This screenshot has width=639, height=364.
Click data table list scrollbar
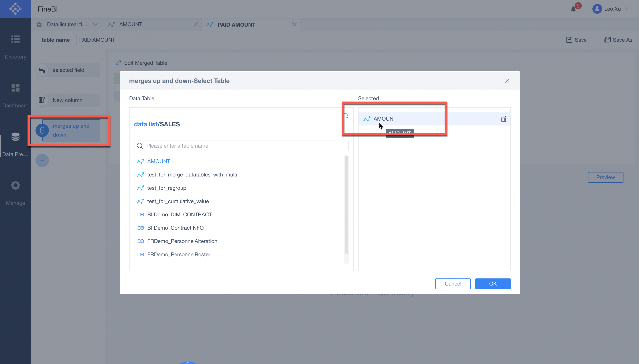[x=346, y=205]
